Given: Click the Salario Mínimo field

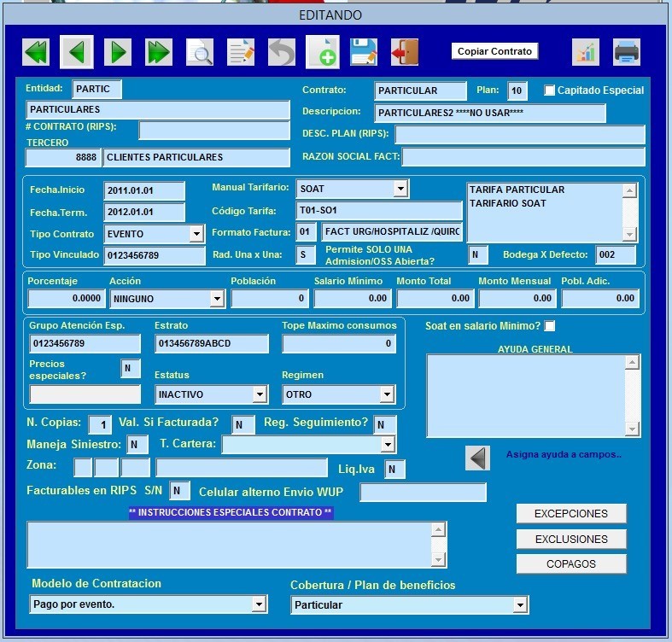Looking at the screenshot, I should 353,298.
